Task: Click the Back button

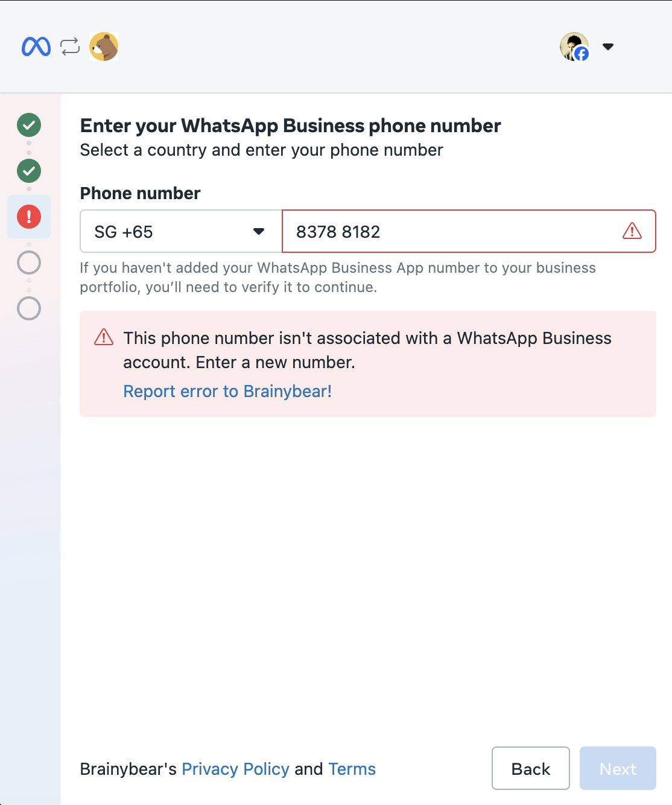Action: point(531,768)
